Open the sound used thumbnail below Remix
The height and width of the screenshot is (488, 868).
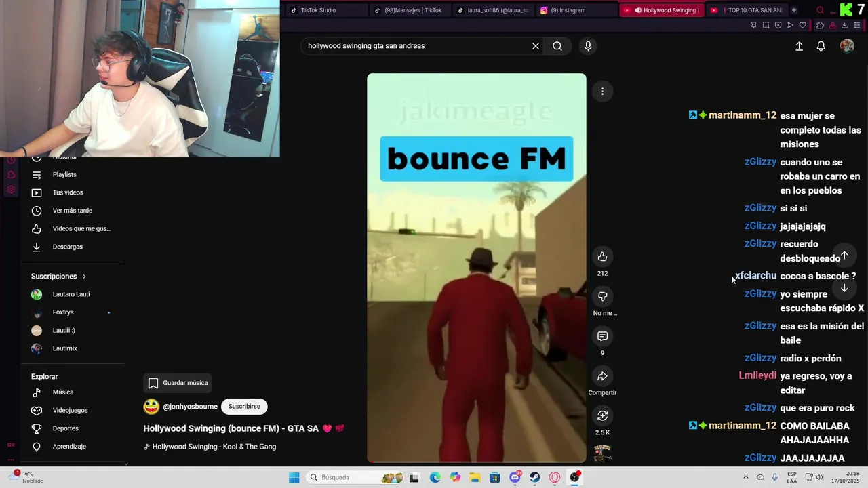point(602,453)
